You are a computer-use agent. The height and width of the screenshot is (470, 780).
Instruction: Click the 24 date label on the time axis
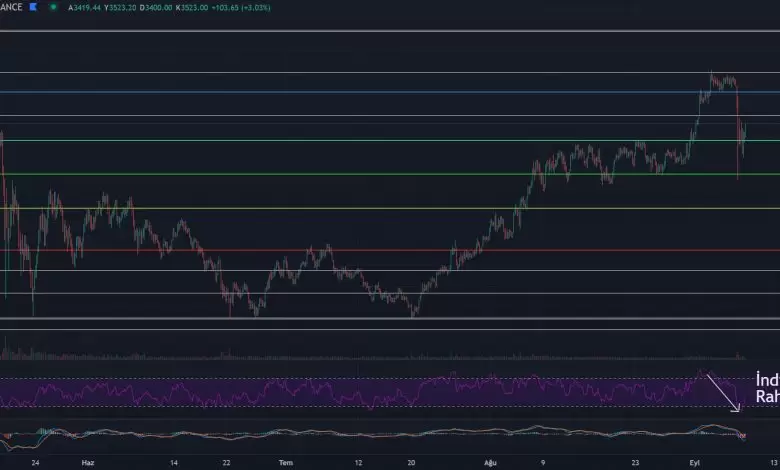(x=35, y=463)
